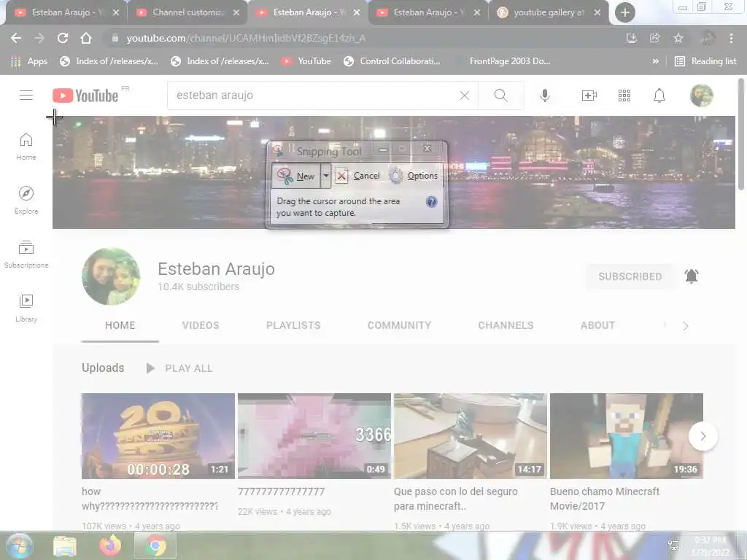
Task: Open the notifications bell in header
Action: click(659, 96)
